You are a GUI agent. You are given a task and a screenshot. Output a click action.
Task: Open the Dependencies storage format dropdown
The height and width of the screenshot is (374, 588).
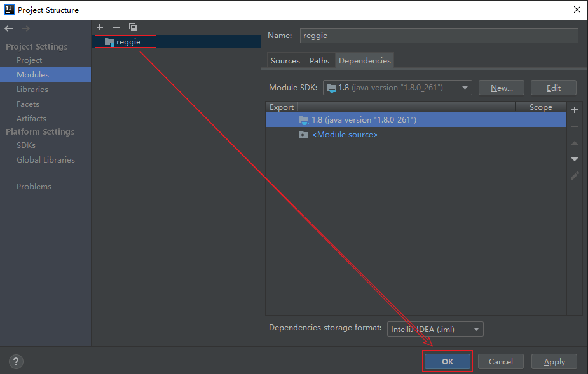pos(435,329)
